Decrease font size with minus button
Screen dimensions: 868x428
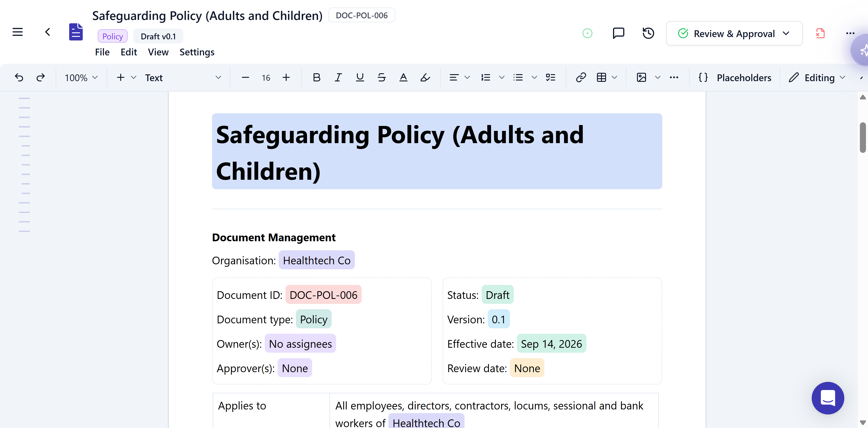click(x=245, y=78)
